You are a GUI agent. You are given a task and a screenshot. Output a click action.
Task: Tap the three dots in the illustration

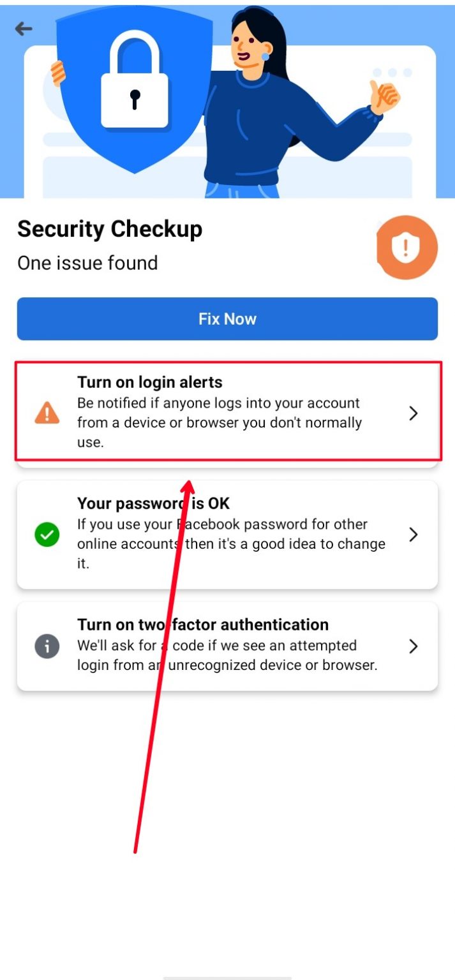pyautogui.click(x=392, y=73)
